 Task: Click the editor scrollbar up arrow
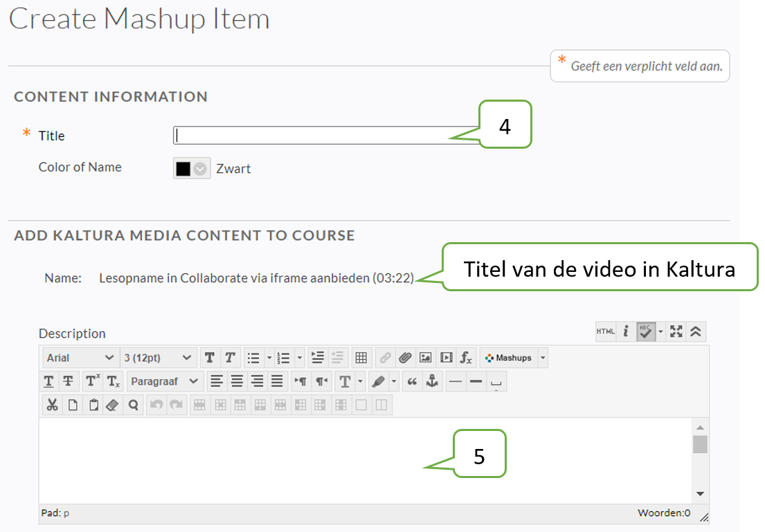click(x=700, y=427)
